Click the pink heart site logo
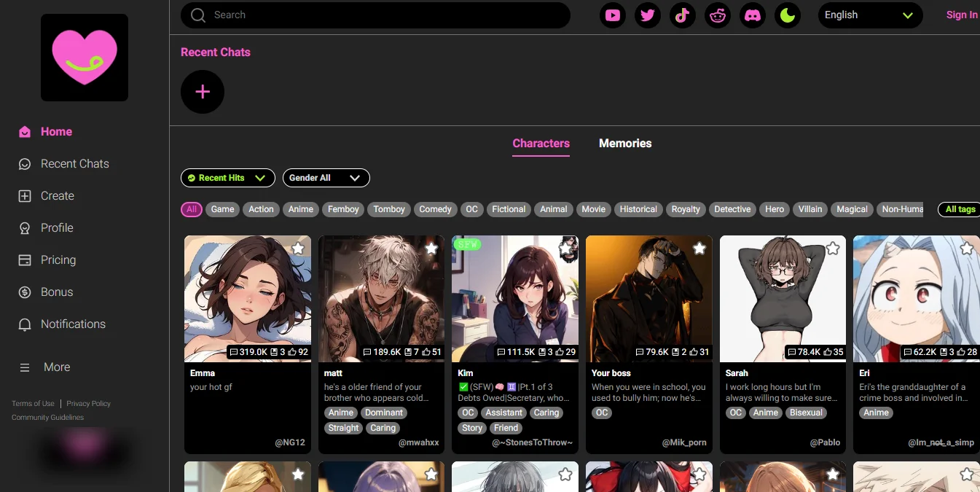Viewport: 980px width, 492px height. (x=85, y=58)
